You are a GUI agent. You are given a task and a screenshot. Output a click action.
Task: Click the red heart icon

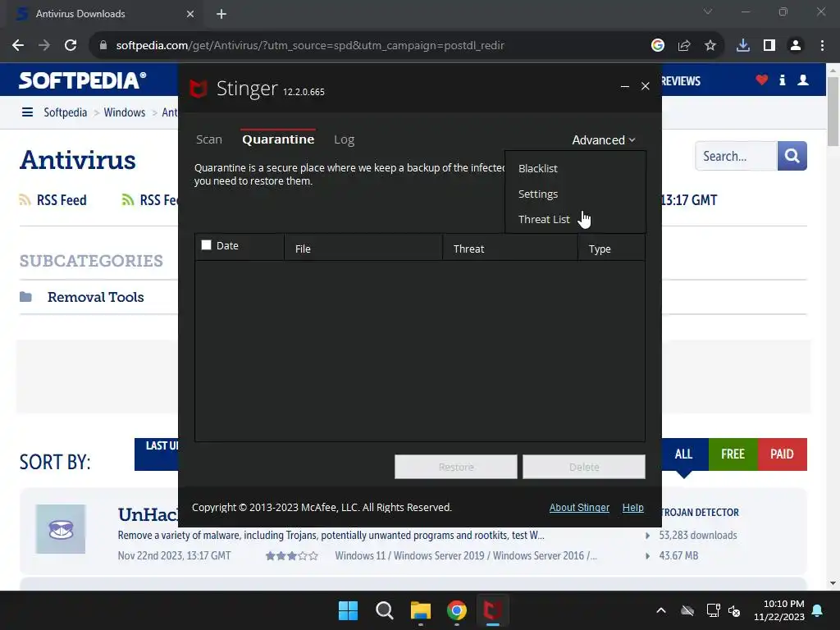pyautogui.click(x=762, y=80)
